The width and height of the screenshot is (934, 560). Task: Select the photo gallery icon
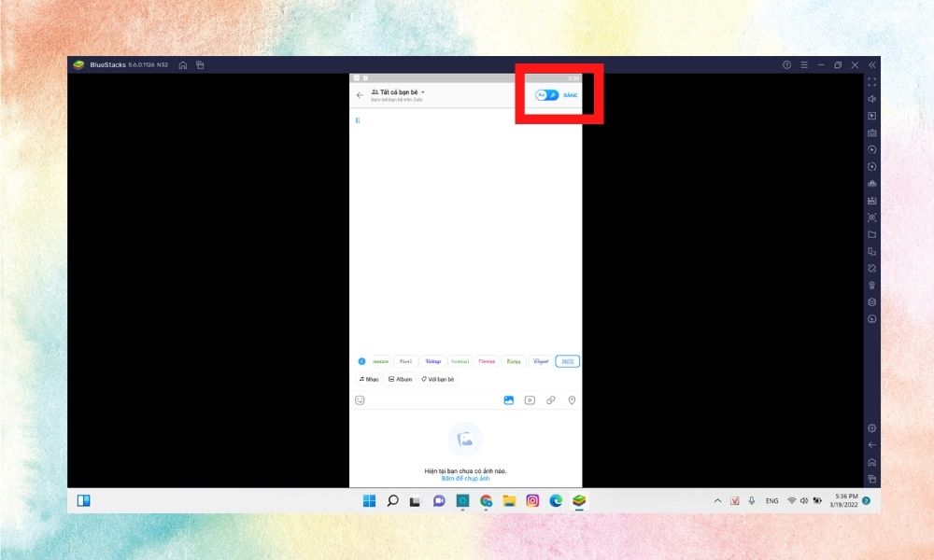509,399
